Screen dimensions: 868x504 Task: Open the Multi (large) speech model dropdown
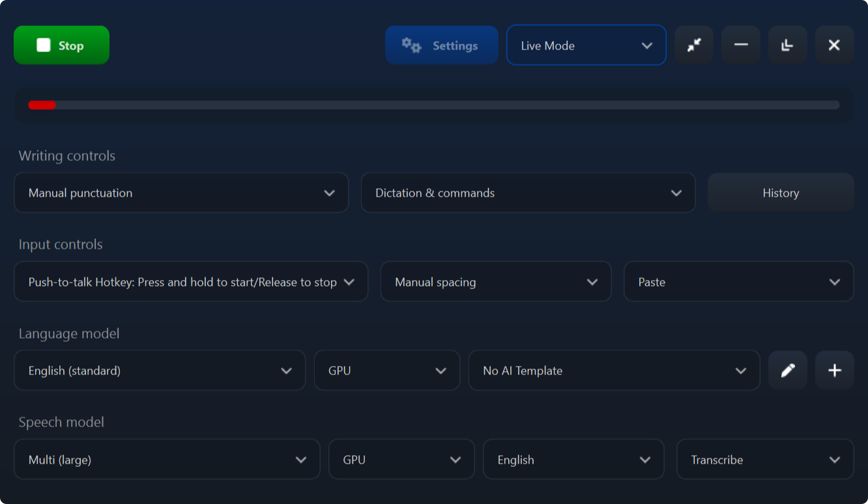pos(167,459)
